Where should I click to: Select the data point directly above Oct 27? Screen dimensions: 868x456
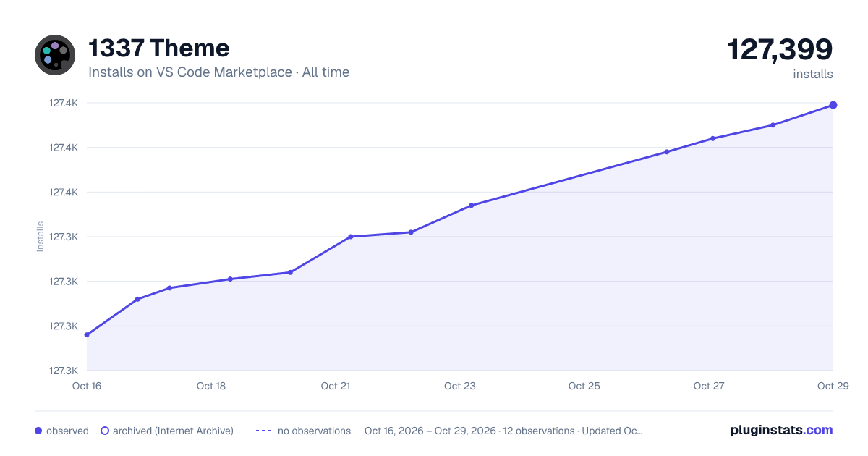coord(712,138)
